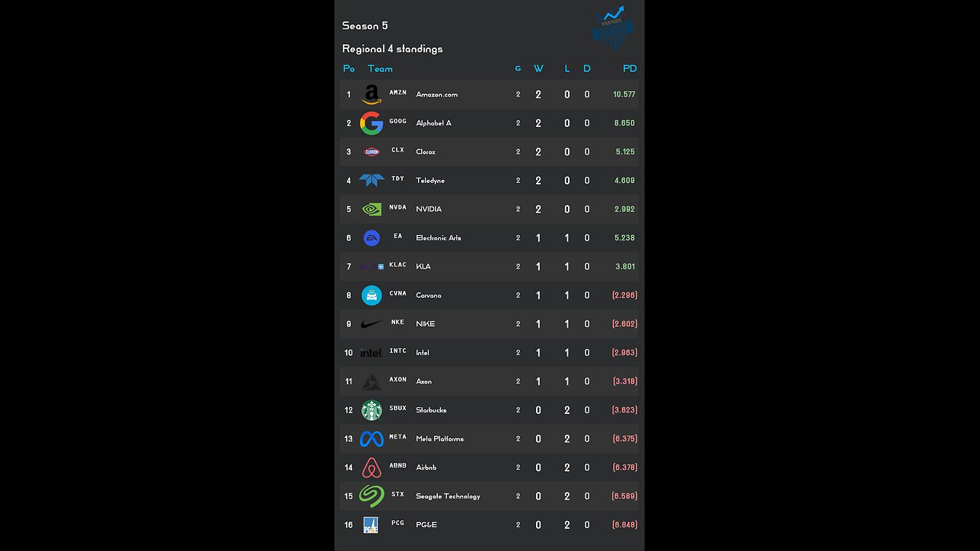Click the NVIDIA green logo
The width and height of the screenshot is (980, 551).
click(371, 209)
